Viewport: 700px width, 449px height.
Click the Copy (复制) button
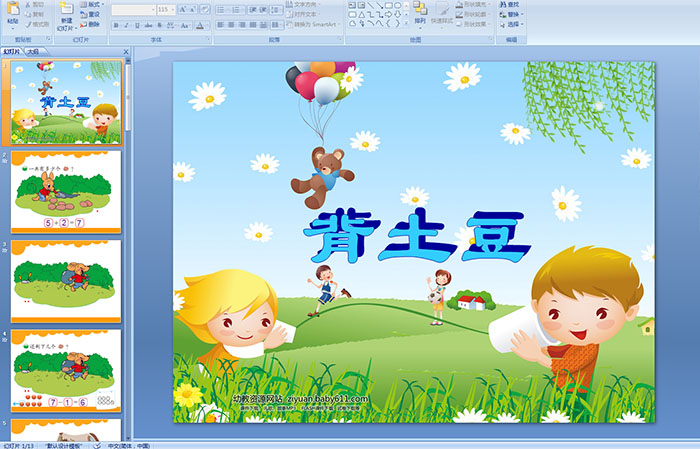[x=35, y=14]
